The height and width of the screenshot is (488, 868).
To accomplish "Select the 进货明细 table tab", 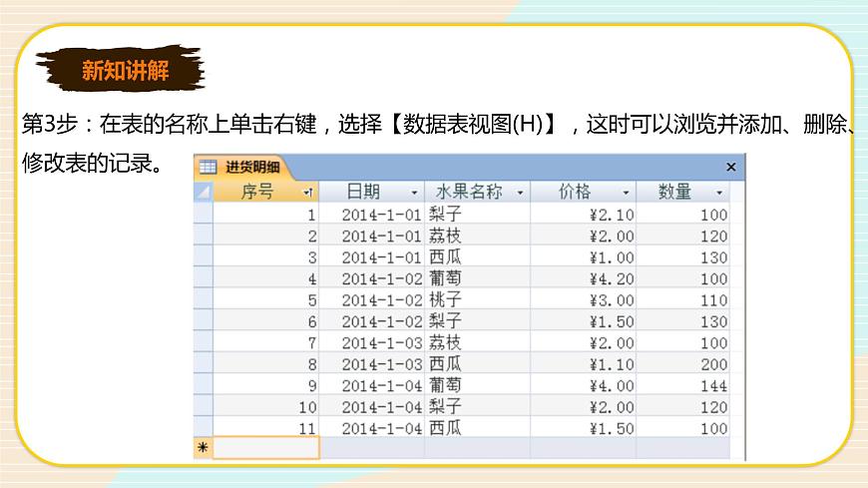I will pos(242,167).
